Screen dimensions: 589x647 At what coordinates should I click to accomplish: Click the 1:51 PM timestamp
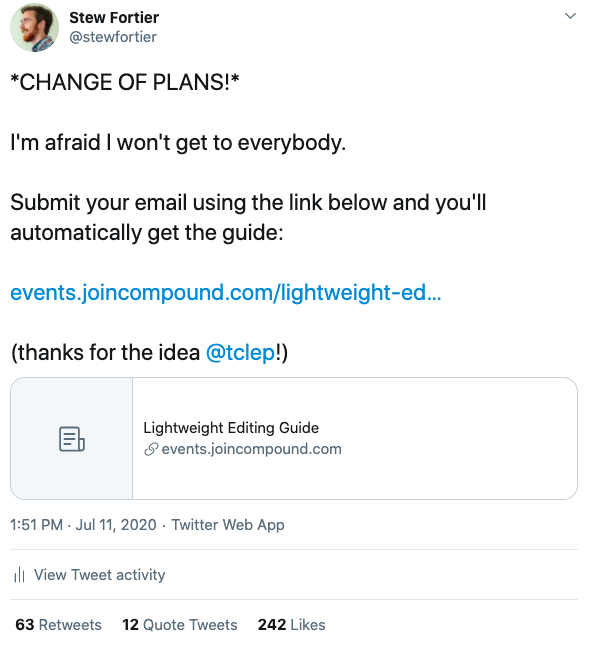[36, 525]
